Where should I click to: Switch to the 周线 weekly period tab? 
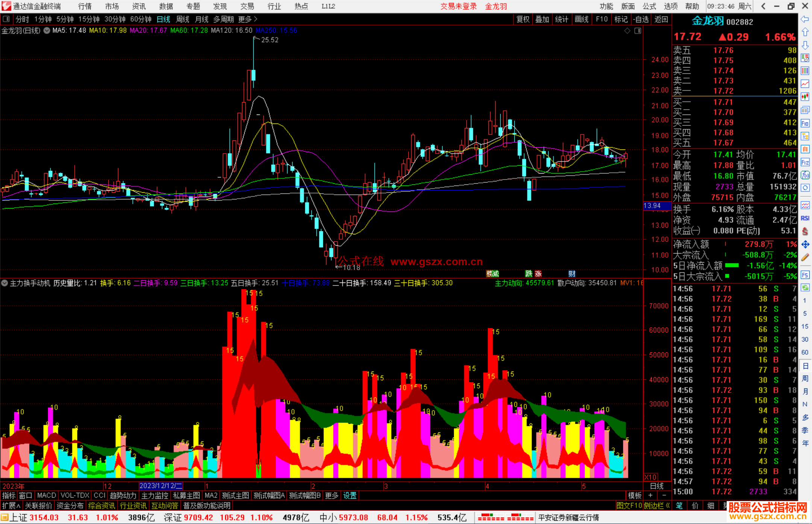(183, 19)
